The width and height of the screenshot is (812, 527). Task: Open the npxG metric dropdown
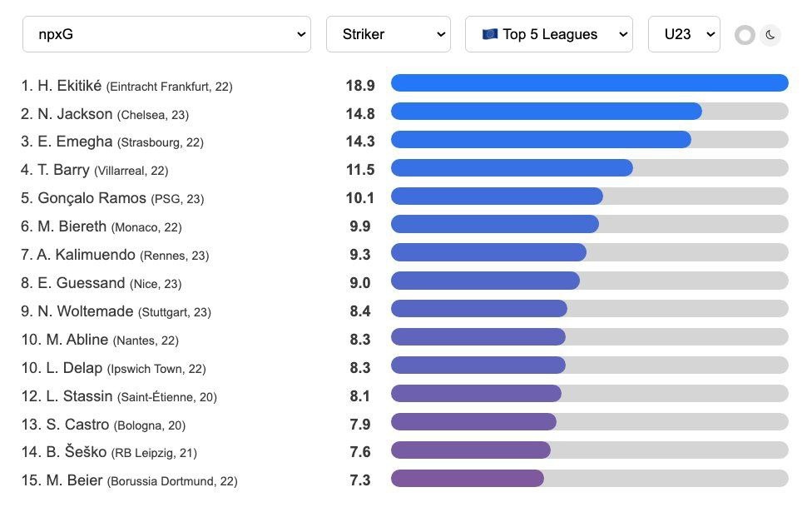tap(166, 34)
